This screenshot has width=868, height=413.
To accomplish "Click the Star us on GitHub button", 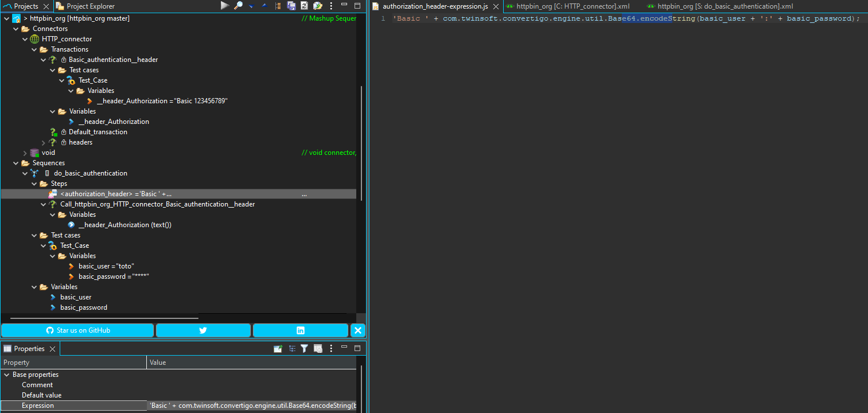I will [77, 330].
